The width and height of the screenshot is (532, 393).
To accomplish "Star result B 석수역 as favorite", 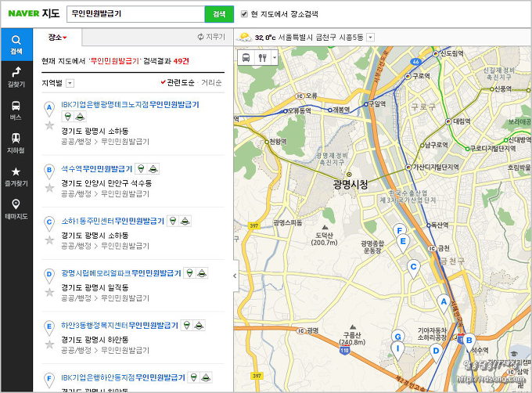I will (x=49, y=188).
